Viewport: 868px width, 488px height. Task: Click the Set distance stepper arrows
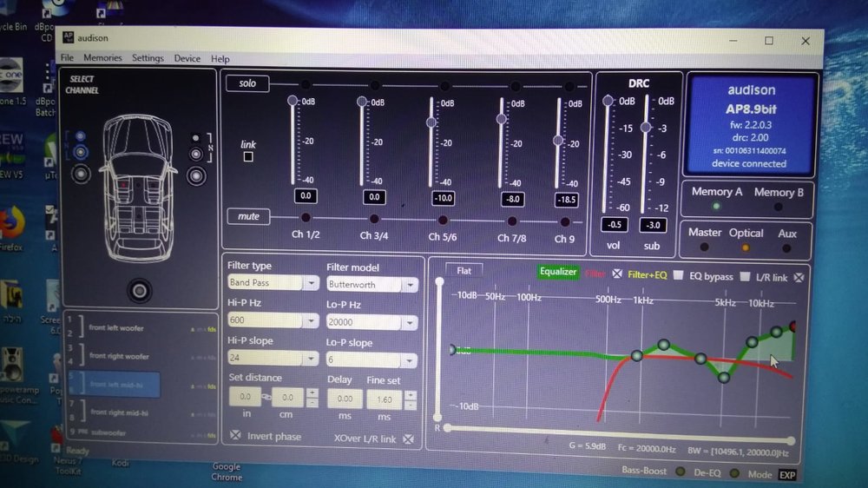pos(312,397)
